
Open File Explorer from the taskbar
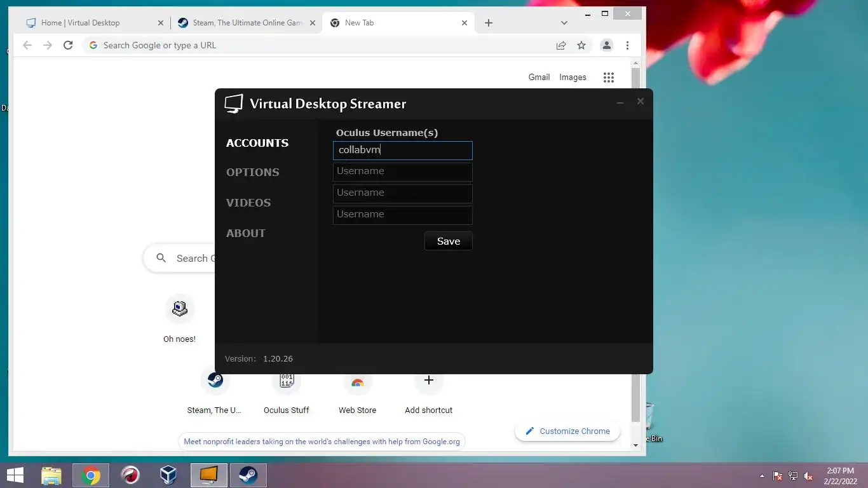pos(51,475)
